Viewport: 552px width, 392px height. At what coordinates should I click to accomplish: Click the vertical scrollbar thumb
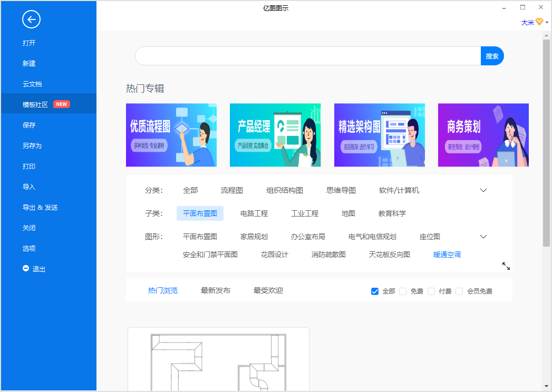coord(546,142)
